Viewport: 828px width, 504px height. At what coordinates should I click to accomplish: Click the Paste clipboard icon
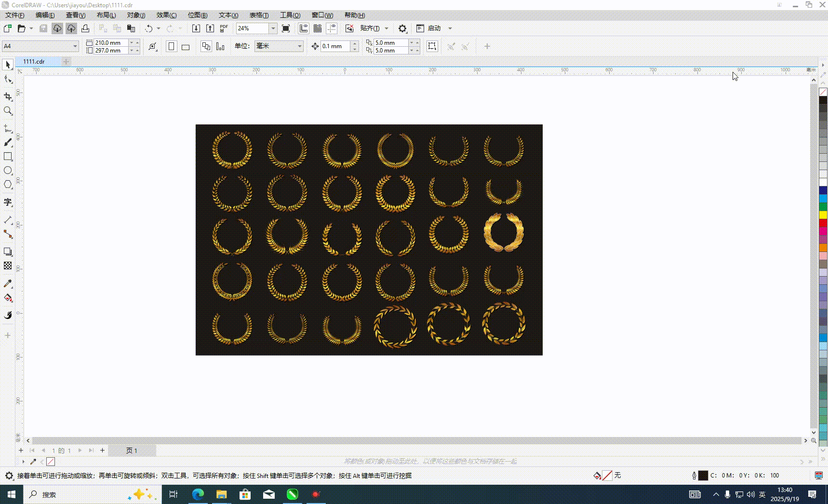coord(131,28)
